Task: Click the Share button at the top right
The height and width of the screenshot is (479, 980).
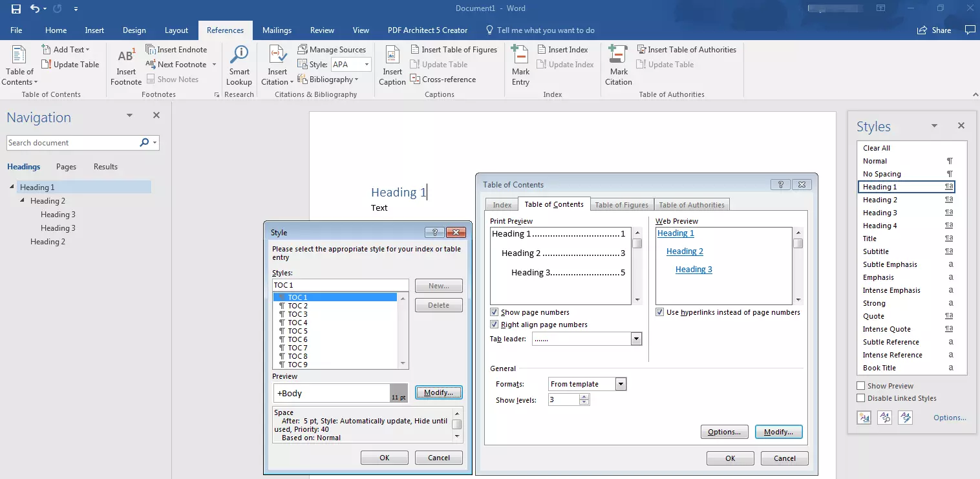Action: tap(934, 30)
